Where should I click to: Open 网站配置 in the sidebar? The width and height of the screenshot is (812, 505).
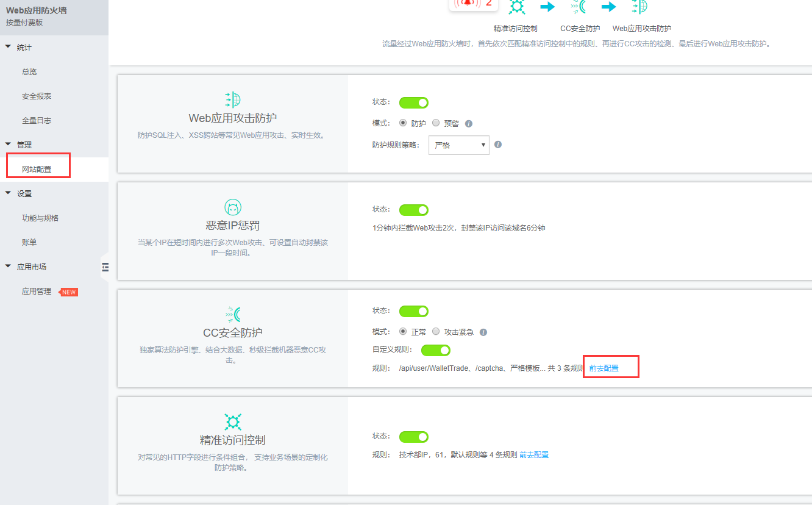pyautogui.click(x=37, y=169)
